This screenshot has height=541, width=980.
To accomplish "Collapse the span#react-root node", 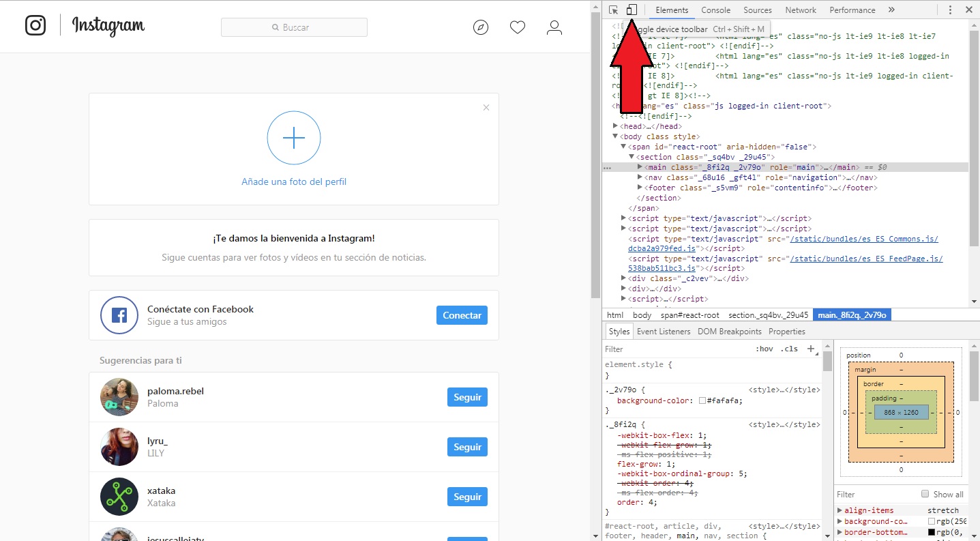I will (x=623, y=147).
